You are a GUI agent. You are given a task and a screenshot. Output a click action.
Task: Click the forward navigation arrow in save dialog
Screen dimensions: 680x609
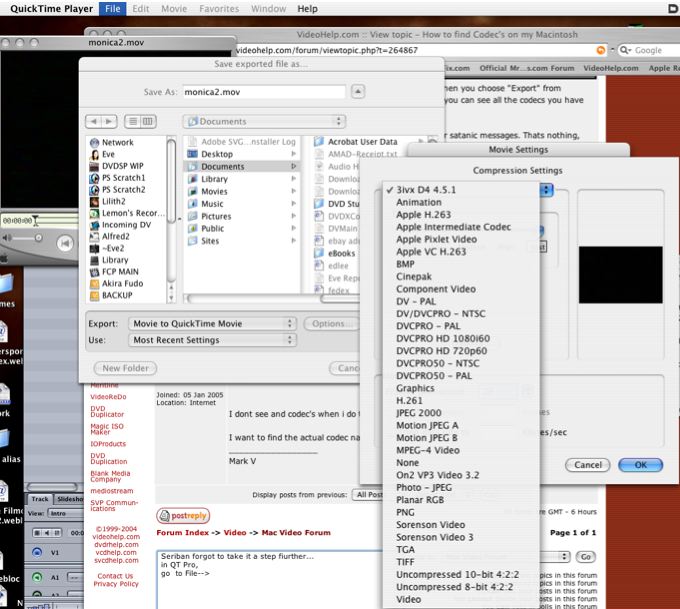tap(109, 121)
